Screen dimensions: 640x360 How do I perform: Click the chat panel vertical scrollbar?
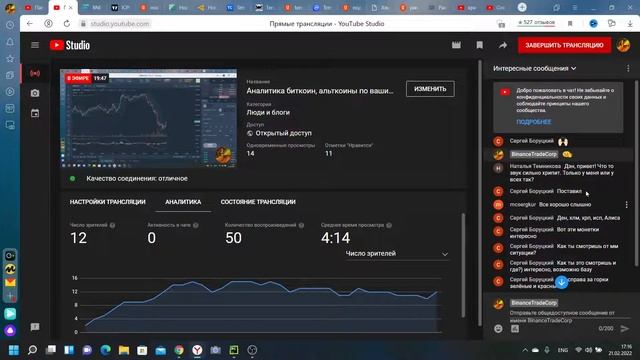636,173
